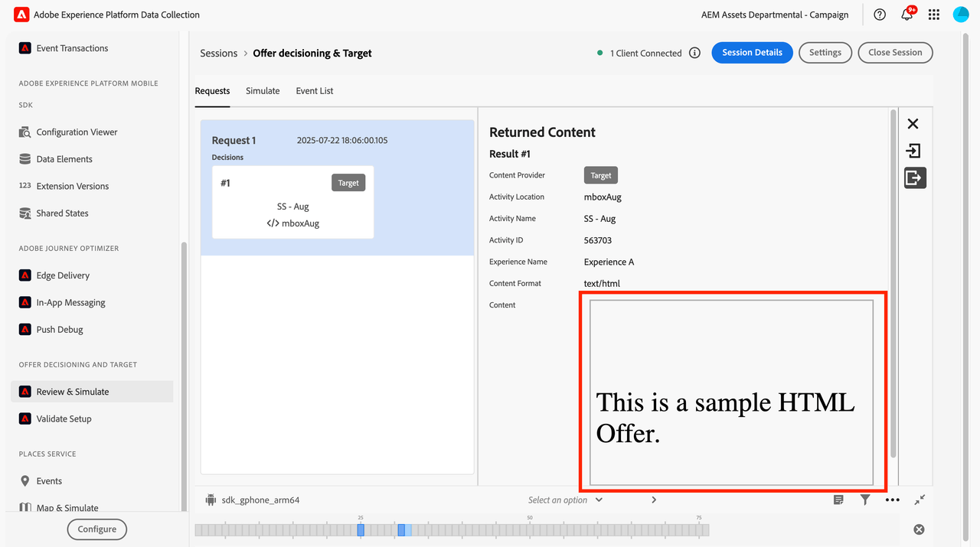Image resolution: width=980 pixels, height=547 pixels.
Task: Close the Returned Content panel with X
Action: 913,124
